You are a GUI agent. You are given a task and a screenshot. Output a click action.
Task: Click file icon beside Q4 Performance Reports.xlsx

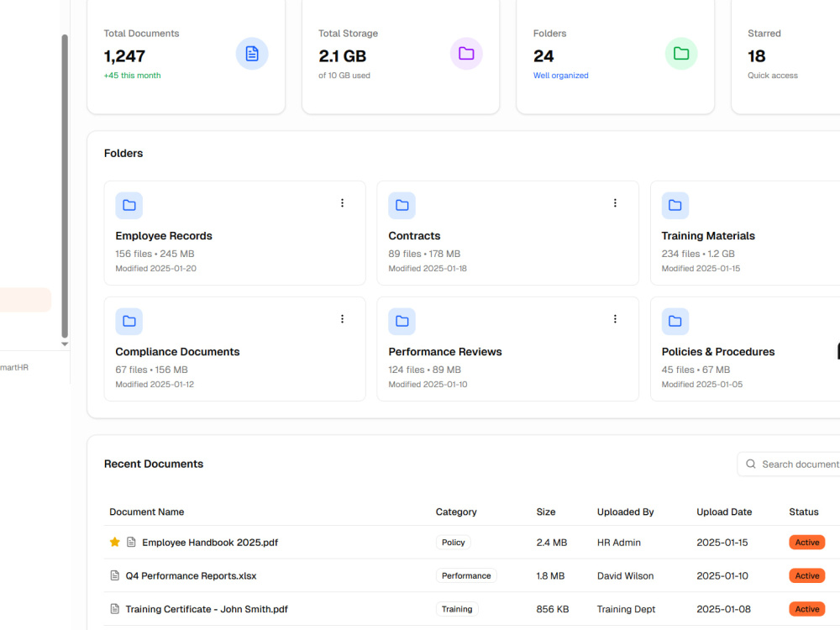coord(114,576)
